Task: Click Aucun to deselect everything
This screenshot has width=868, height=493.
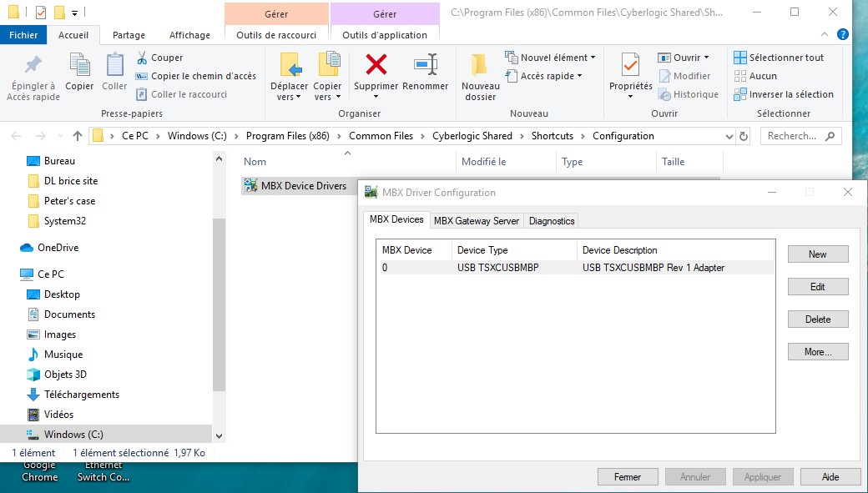Action: (755, 76)
